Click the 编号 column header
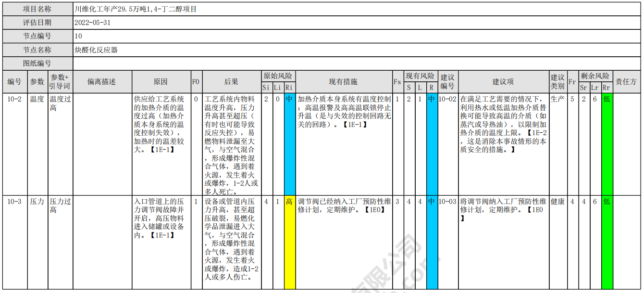The width and height of the screenshot is (644, 293). coord(14,82)
